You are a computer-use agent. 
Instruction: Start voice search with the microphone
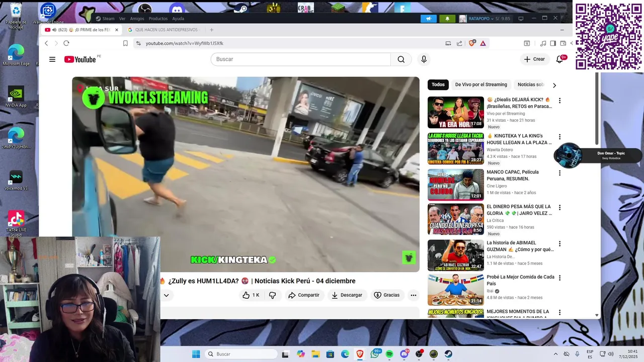click(x=424, y=59)
